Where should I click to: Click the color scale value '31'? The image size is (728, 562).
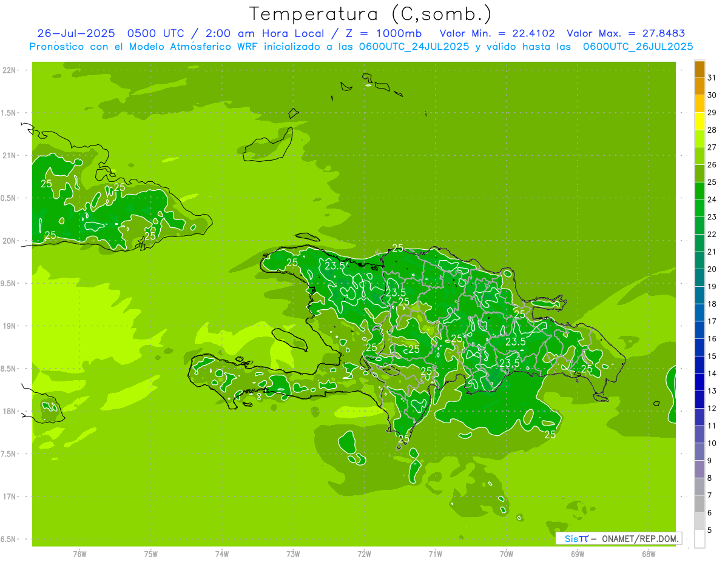712,78
